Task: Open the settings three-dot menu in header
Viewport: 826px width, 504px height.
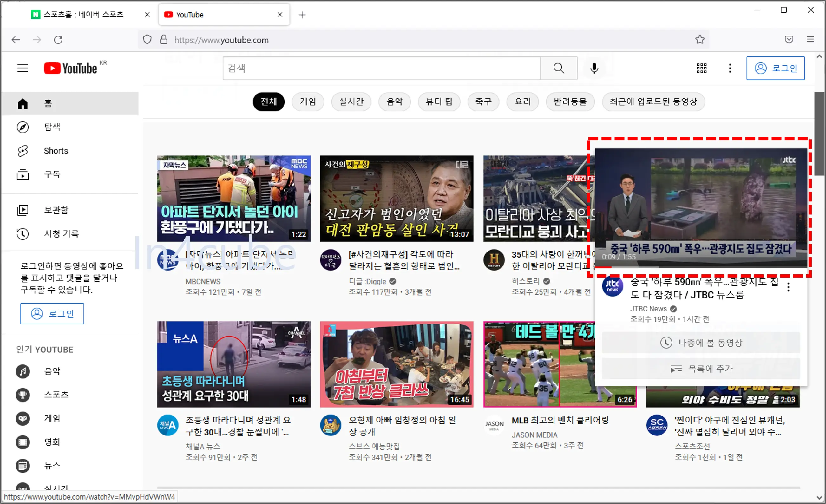Action: point(730,68)
